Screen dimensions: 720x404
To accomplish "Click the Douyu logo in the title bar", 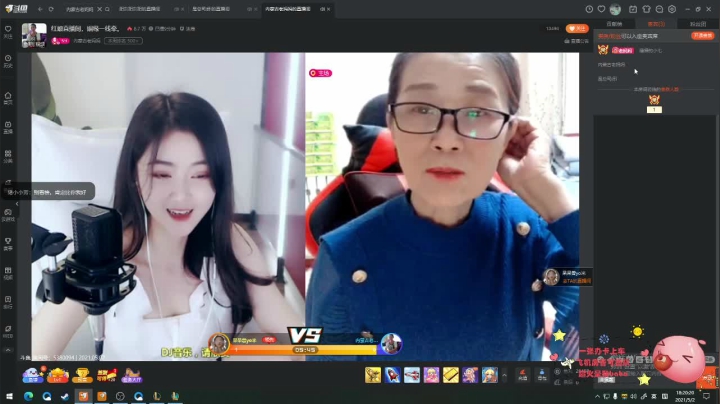I will [x=16, y=9].
